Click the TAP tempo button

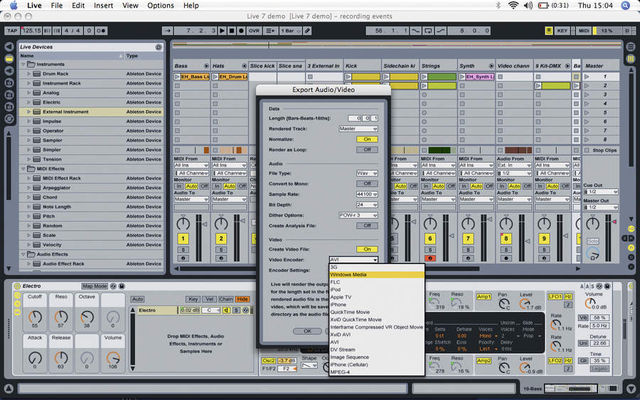(x=12, y=31)
